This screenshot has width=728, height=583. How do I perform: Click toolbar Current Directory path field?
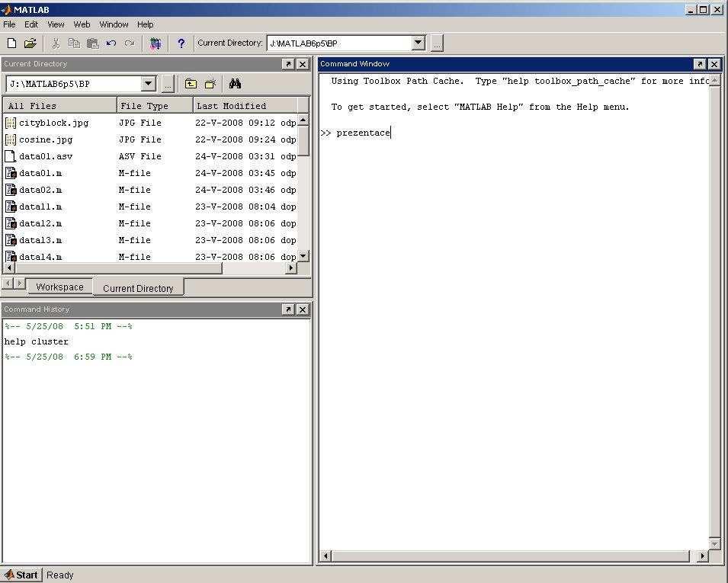340,43
